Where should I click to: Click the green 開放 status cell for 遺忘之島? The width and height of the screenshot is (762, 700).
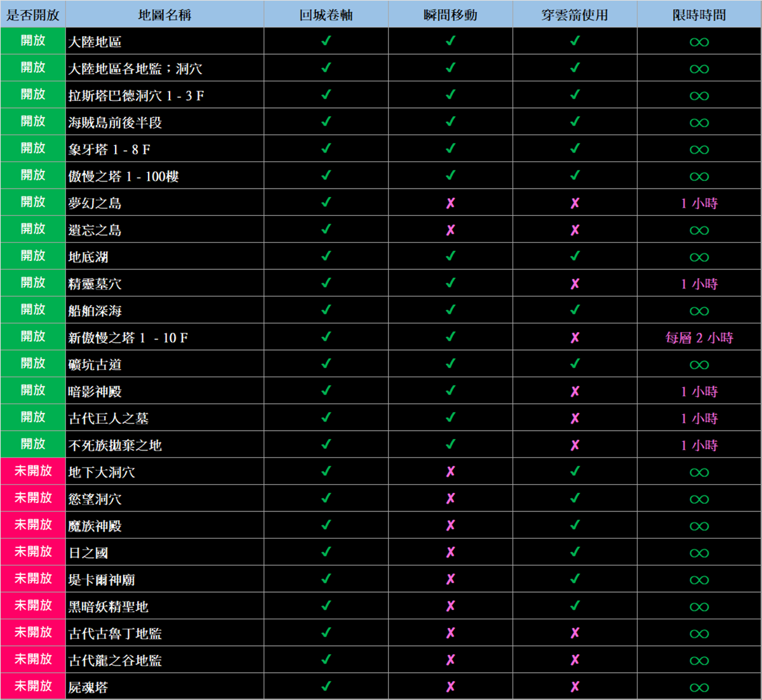click(33, 229)
